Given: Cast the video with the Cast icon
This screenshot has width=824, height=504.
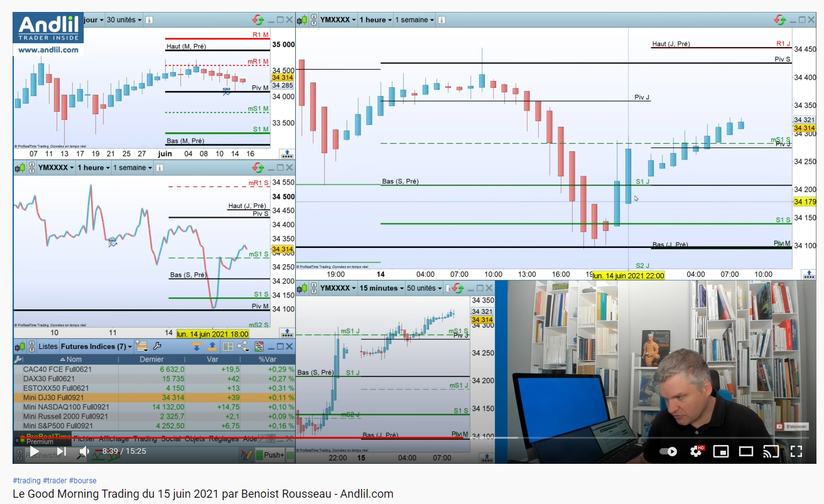Looking at the screenshot, I should (x=771, y=451).
